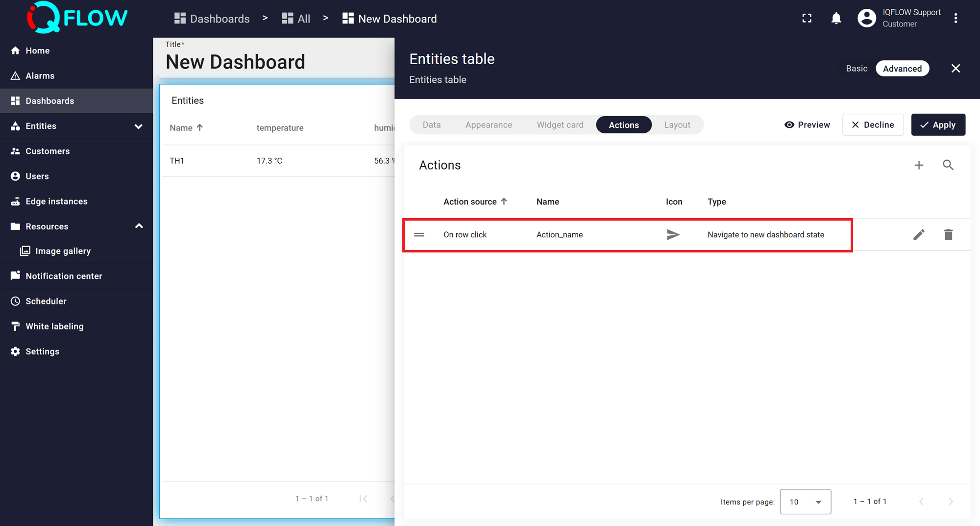Switch to Basic mode

coord(857,69)
